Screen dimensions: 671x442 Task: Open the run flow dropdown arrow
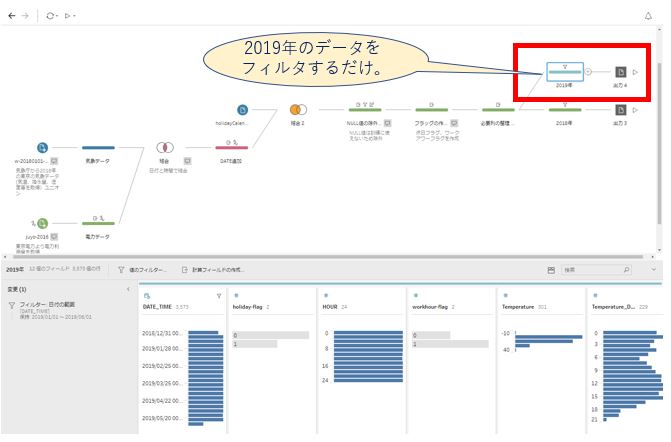tap(76, 16)
